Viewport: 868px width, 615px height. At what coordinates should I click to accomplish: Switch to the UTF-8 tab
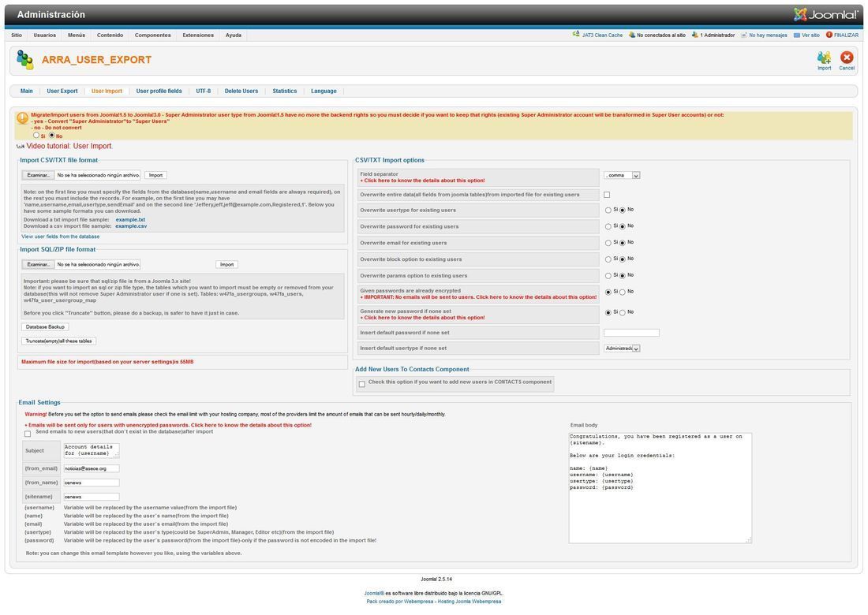pyautogui.click(x=203, y=91)
